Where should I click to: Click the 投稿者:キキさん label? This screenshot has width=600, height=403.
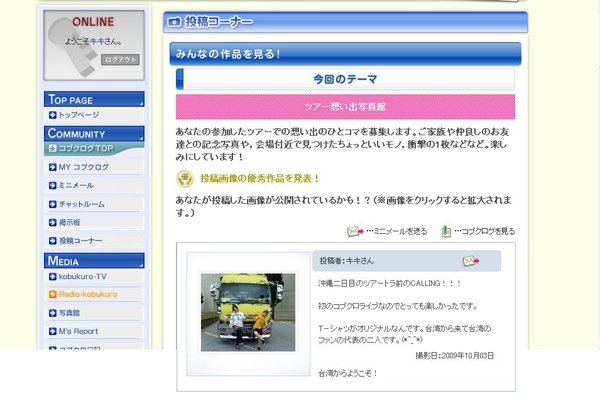(347, 261)
